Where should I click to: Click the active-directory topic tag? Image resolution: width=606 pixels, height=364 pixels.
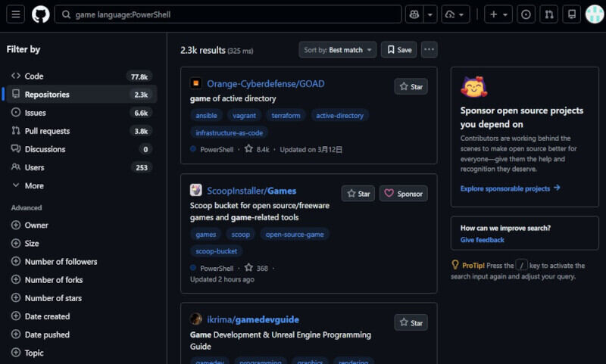point(339,116)
